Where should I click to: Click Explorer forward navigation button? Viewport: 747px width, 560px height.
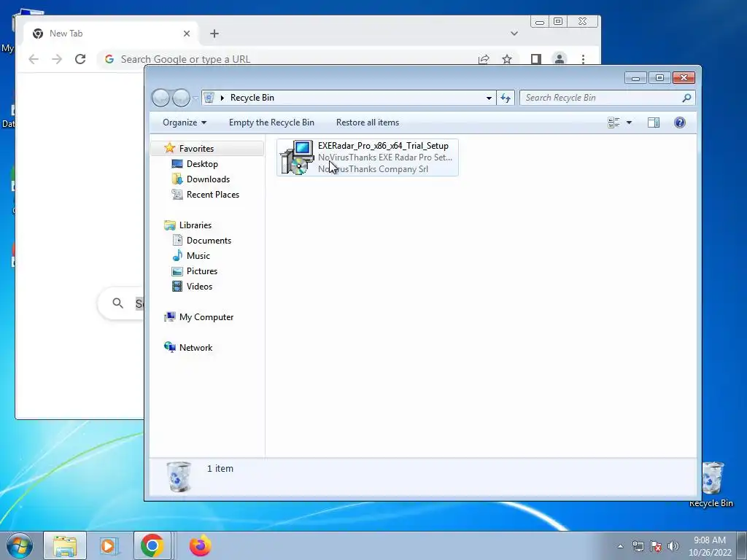181,98
